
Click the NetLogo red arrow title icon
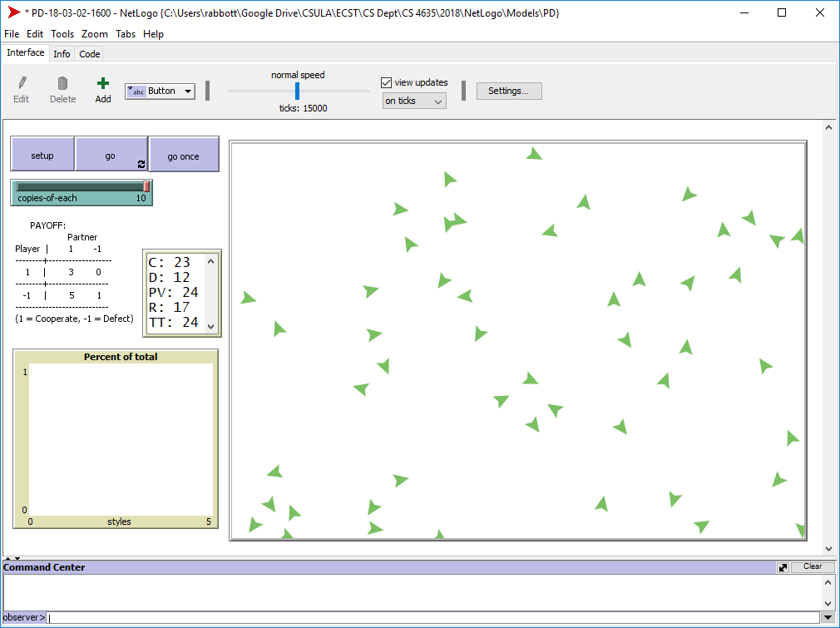[14, 12]
